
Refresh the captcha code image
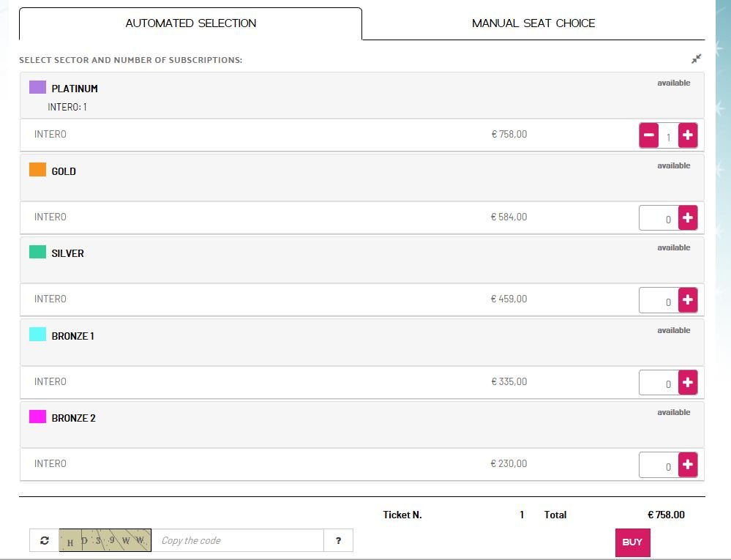coord(45,540)
